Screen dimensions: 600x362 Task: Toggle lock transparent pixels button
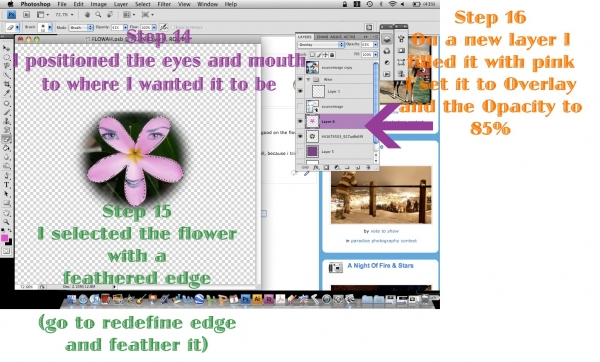point(313,55)
